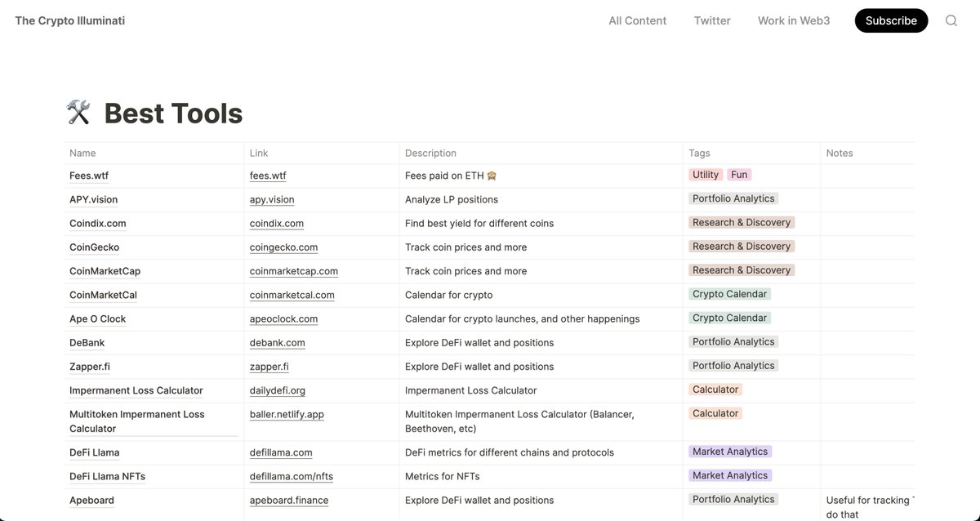Click the hammer and wrench page icon
This screenshot has width=980, height=521.
pos(78,113)
